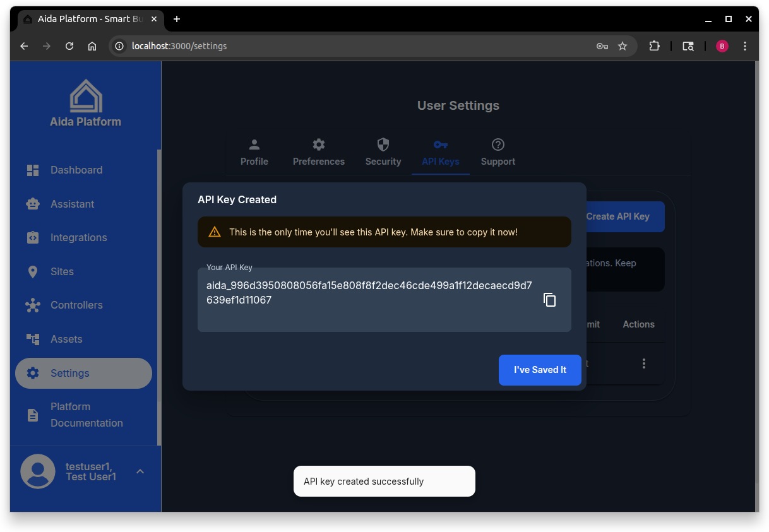
Task: Copy the API key using the copy icon
Action: pyautogui.click(x=549, y=300)
